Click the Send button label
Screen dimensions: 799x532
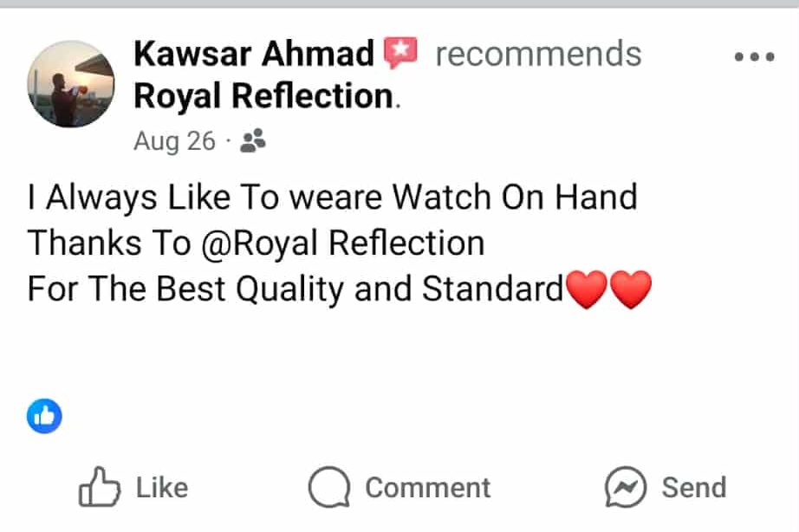694,488
